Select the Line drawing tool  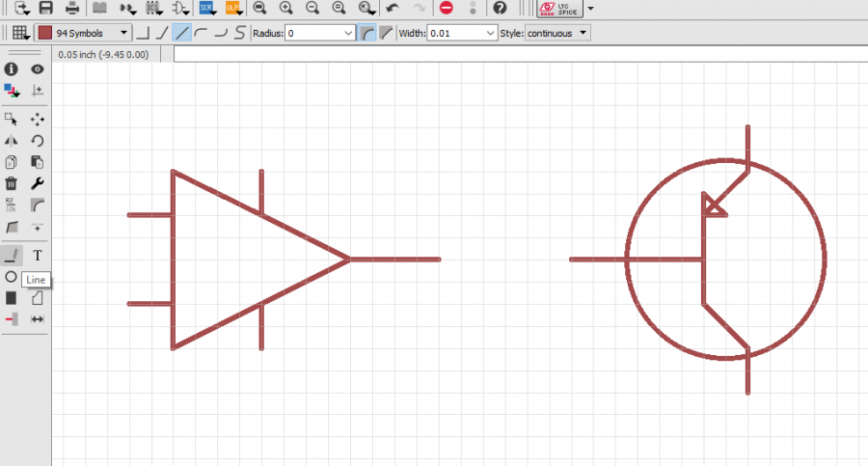(x=11, y=256)
